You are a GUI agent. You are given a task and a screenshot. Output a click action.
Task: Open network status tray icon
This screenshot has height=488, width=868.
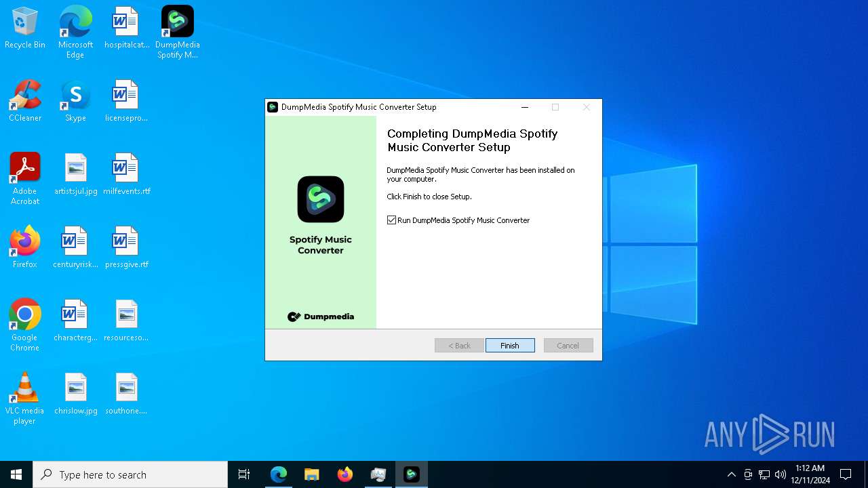click(x=764, y=474)
